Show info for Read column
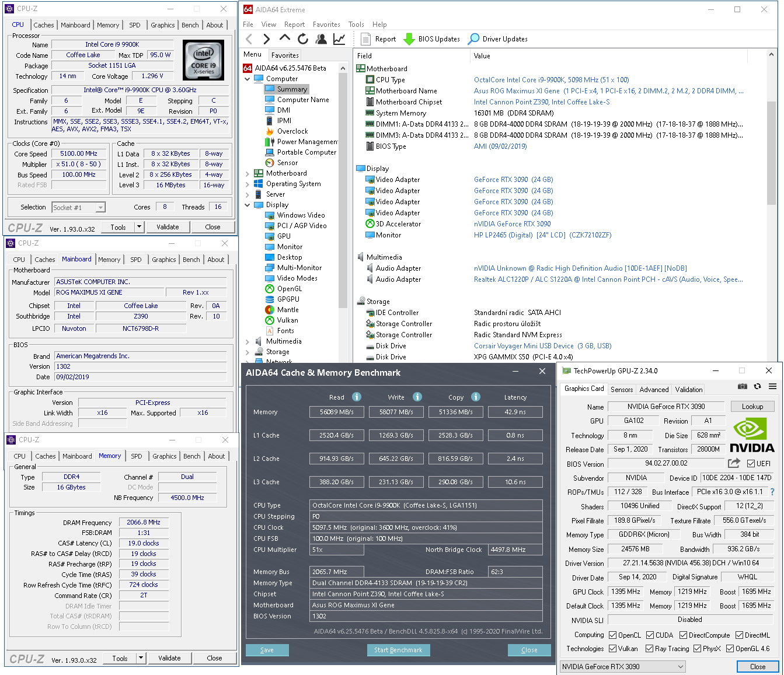 click(357, 397)
